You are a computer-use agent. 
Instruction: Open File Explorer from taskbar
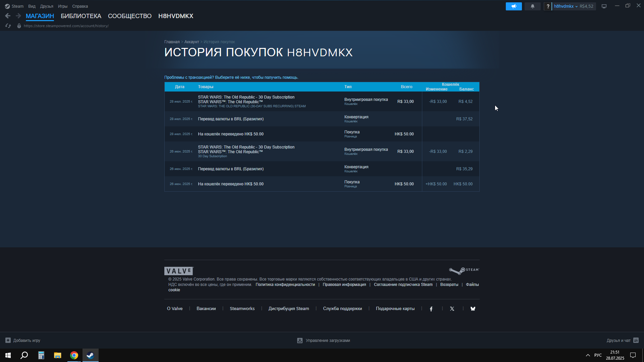[57, 355]
